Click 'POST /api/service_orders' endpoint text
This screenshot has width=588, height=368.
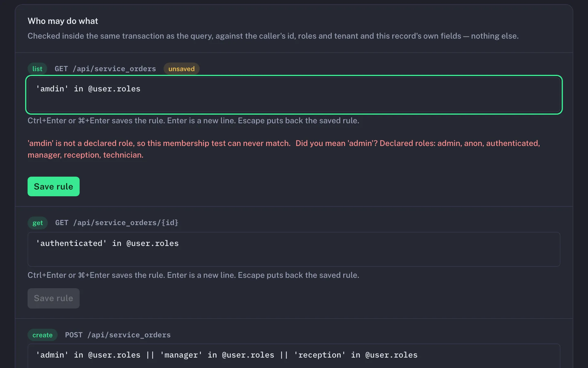pos(118,335)
